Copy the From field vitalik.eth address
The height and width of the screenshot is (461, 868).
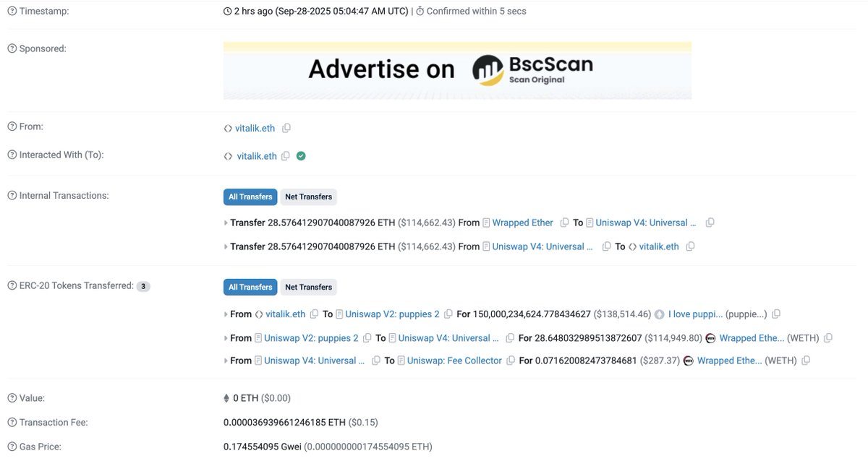[x=286, y=128]
